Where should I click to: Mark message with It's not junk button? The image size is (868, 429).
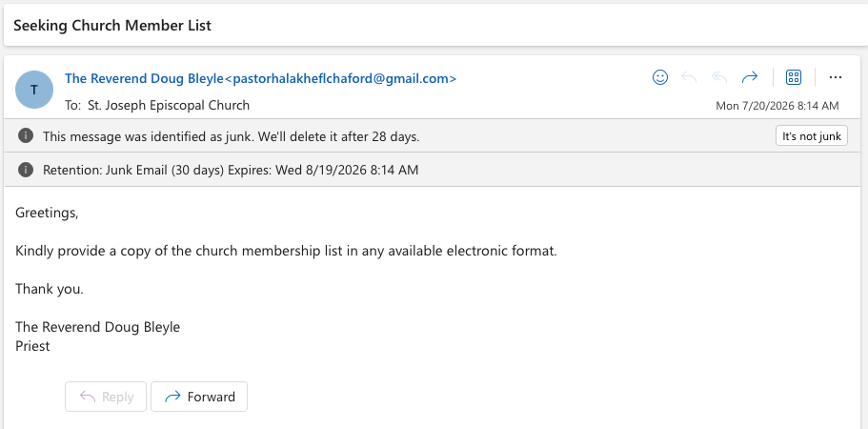click(x=812, y=136)
